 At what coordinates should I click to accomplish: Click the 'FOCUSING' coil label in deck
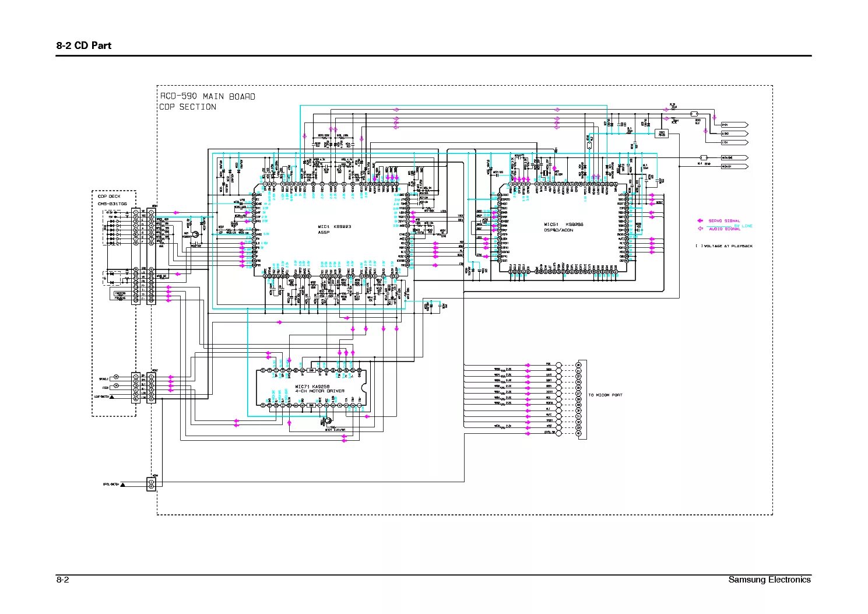pyautogui.click(x=120, y=298)
